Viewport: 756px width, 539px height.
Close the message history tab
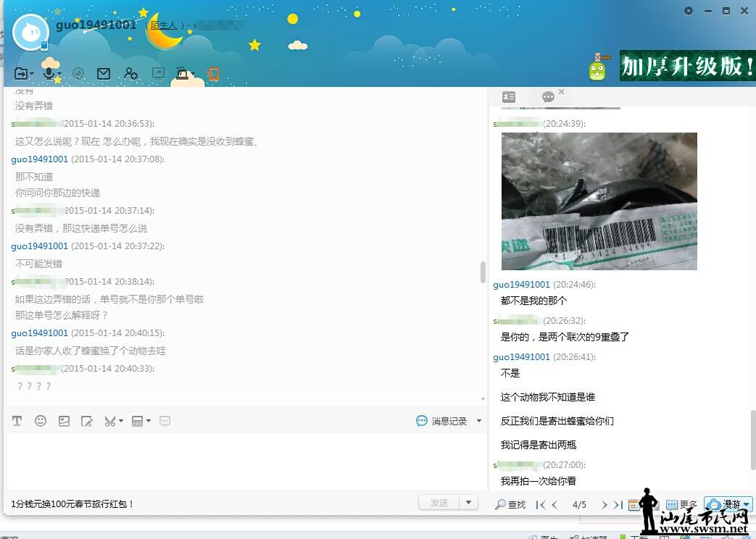click(561, 91)
